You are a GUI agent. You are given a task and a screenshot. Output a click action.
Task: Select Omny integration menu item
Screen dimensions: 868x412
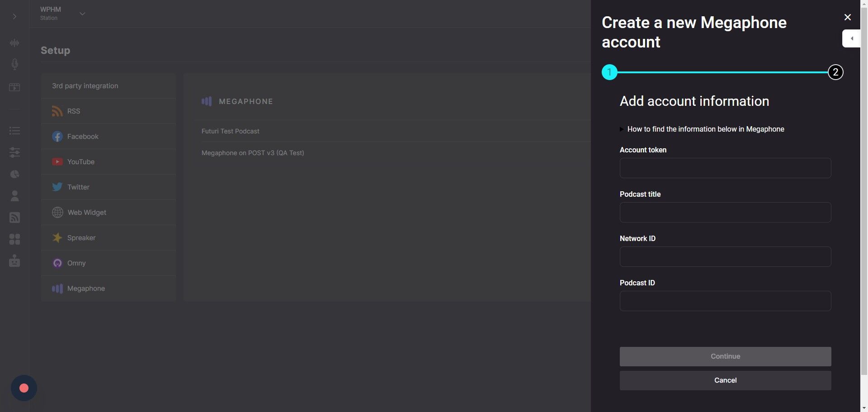click(x=76, y=263)
